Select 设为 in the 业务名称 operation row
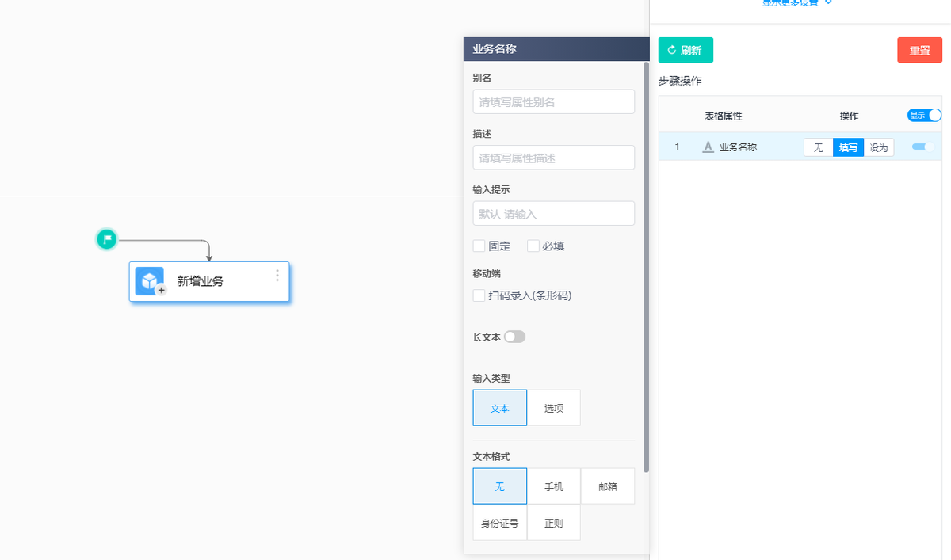Viewport: 951px width, 560px height. point(878,147)
